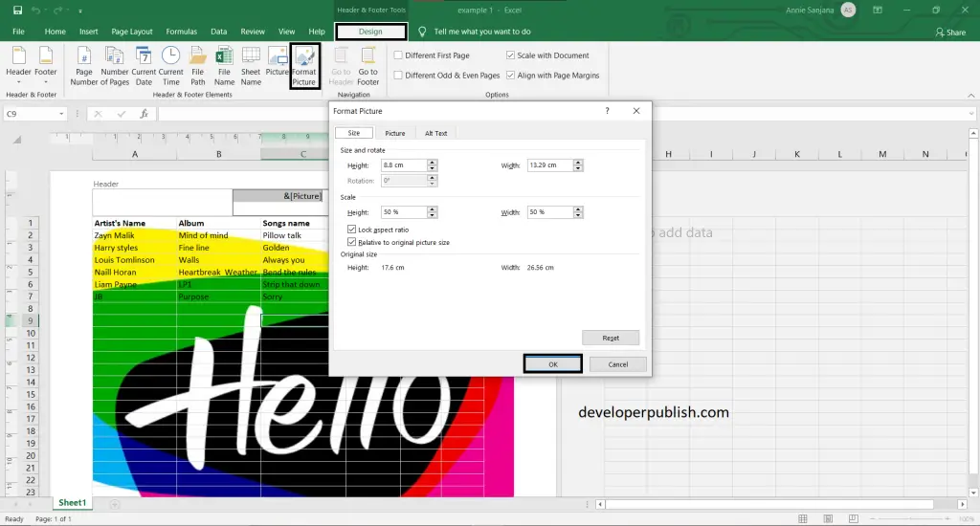Click the Format Picture ribbon icon
980x526 pixels.
coord(304,66)
